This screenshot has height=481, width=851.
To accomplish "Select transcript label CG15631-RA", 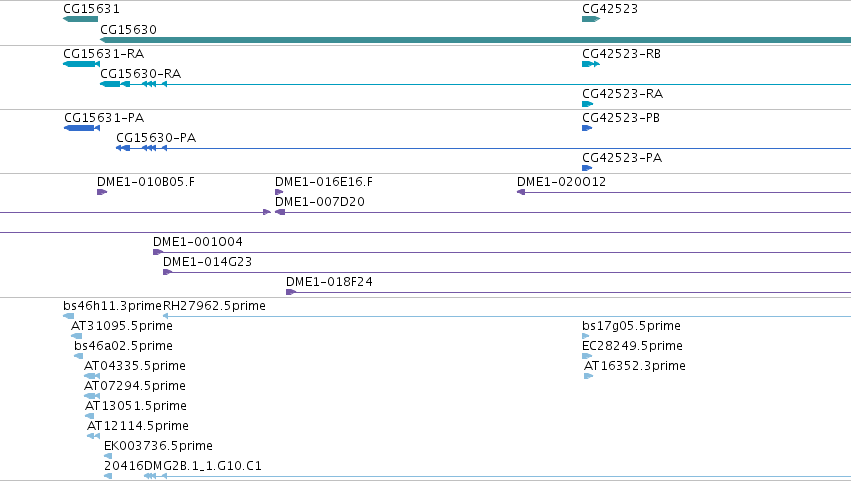I will pyautogui.click(x=104, y=54).
